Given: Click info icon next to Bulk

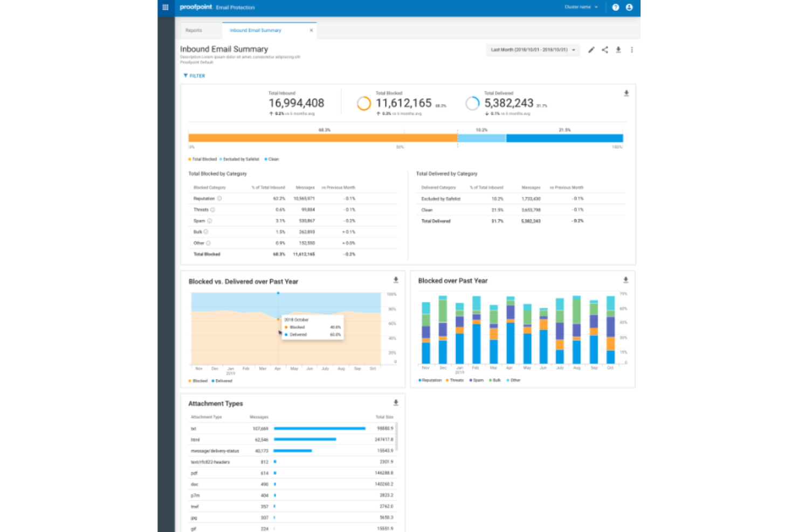Looking at the screenshot, I should click(206, 232).
